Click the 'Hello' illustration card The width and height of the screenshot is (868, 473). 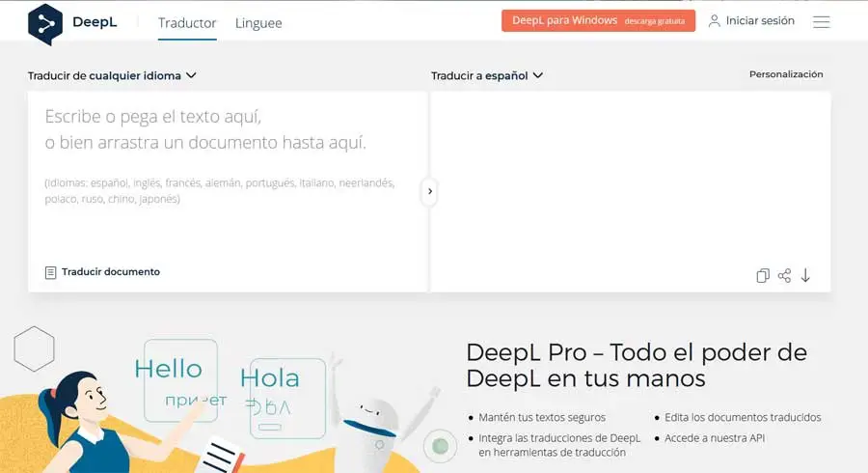click(180, 380)
